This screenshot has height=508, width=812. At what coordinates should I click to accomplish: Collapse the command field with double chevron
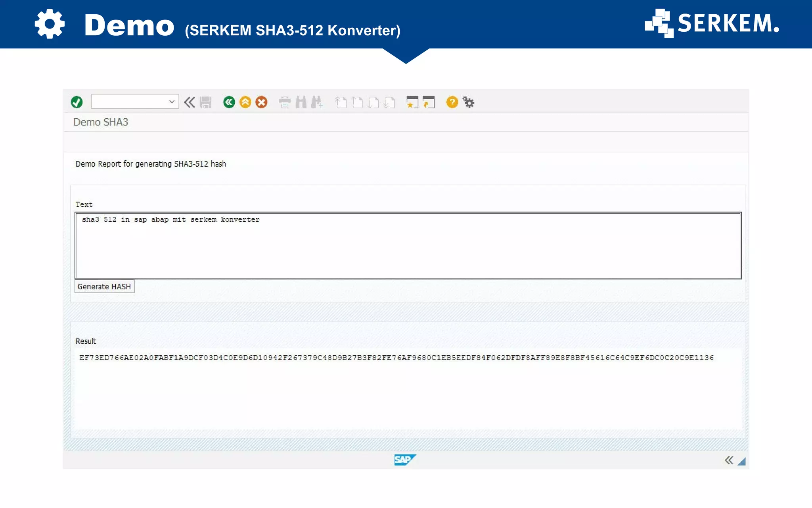[190, 102]
